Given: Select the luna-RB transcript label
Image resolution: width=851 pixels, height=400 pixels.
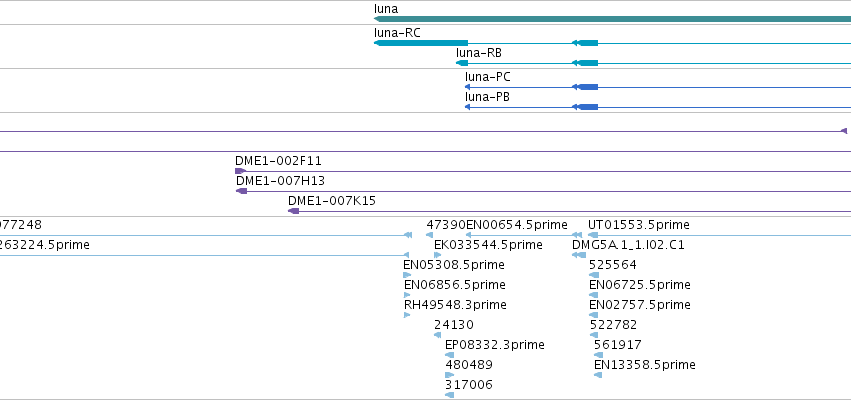Looking at the screenshot, I should 479,53.
